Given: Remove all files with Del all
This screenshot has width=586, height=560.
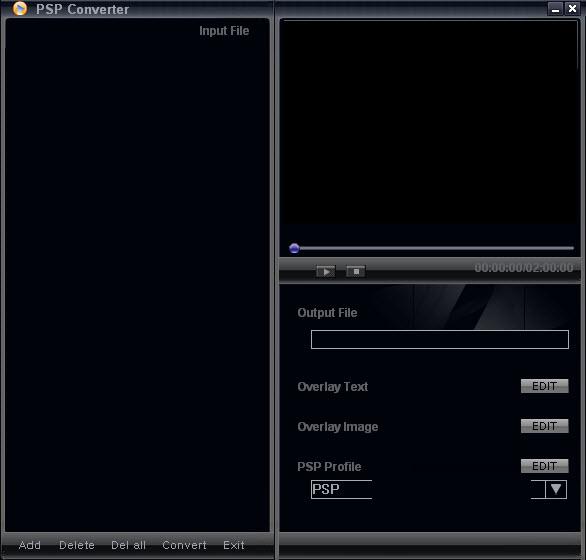Looking at the screenshot, I should (x=128, y=545).
